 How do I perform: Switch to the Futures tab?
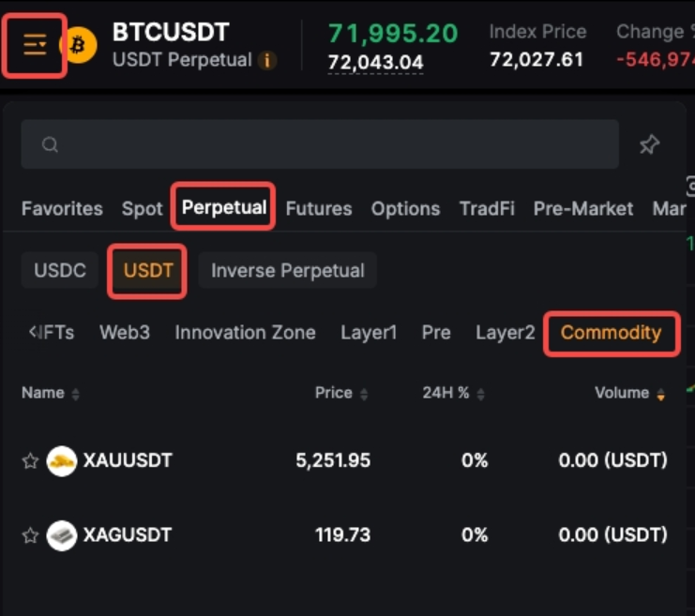click(319, 208)
